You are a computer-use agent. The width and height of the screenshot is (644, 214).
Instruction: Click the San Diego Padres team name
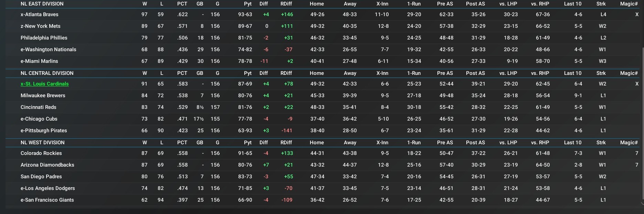tap(41, 177)
